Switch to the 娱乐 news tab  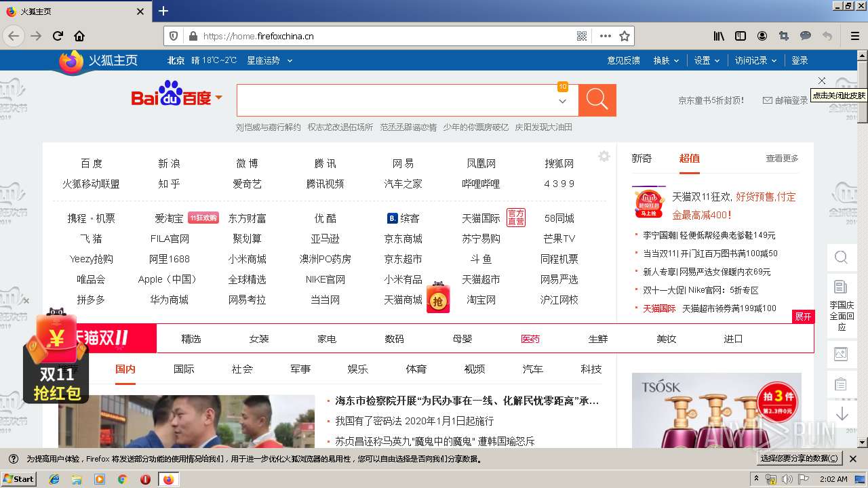pos(358,369)
